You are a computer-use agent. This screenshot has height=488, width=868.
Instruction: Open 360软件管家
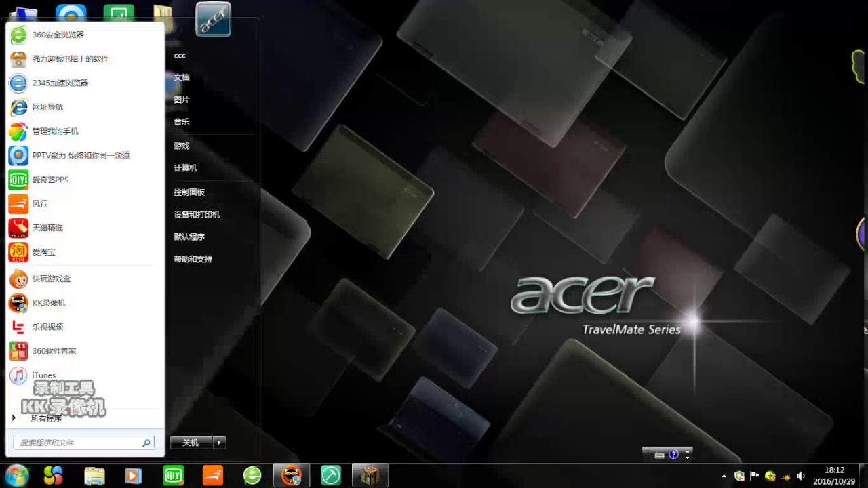click(x=85, y=351)
